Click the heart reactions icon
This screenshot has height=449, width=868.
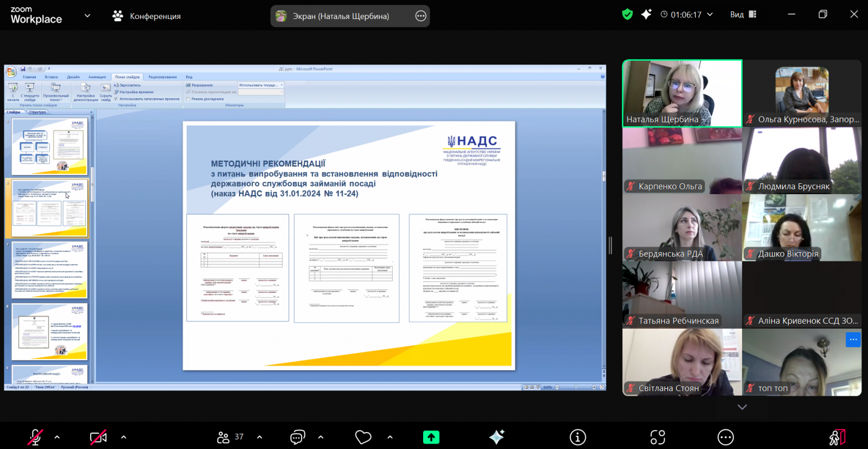coord(363,437)
